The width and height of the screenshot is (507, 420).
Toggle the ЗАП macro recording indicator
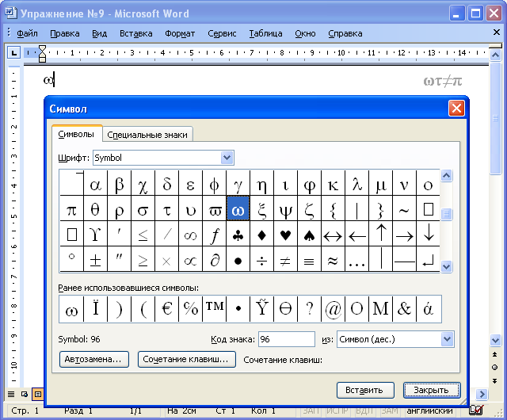tap(311, 410)
